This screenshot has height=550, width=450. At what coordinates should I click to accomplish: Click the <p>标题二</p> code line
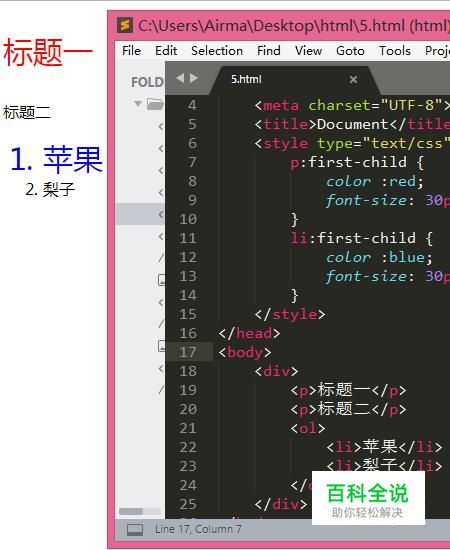[x=348, y=409]
